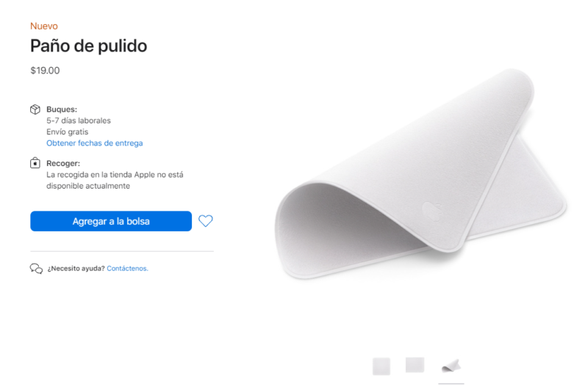The image size is (588, 390).
Task: Click the $19.00 price text
Action: (x=45, y=71)
